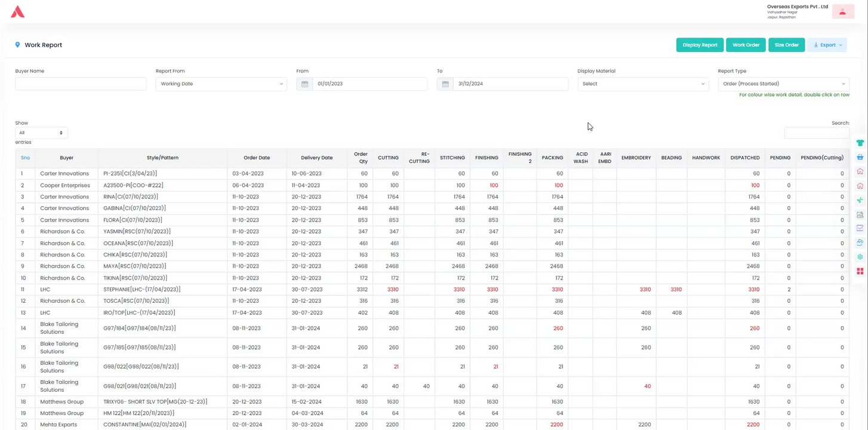Viewport: 868px width, 430px height.
Task: Sort by the PENDING(Cutting) column header
Action: click(822, 158)
